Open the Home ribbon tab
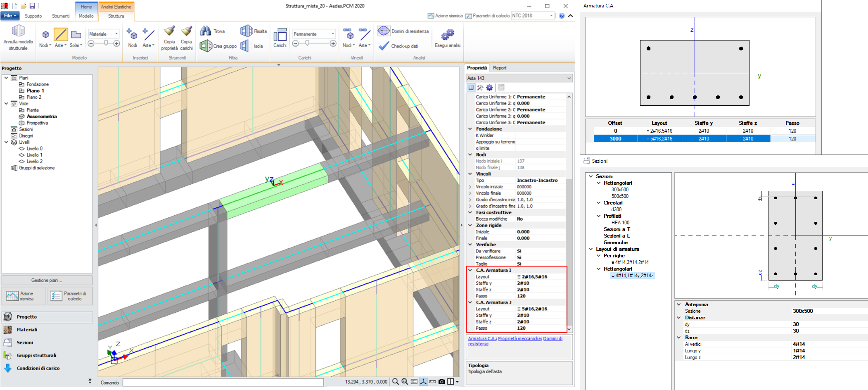The width and height of the screenshot is (868, 390). pos(86,7)
